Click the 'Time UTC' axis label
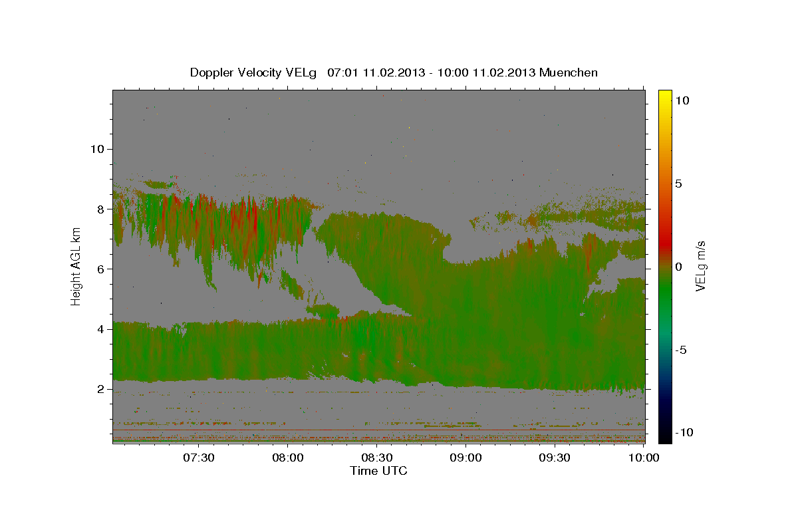798x532 pixels. click(x=378, y=471)
